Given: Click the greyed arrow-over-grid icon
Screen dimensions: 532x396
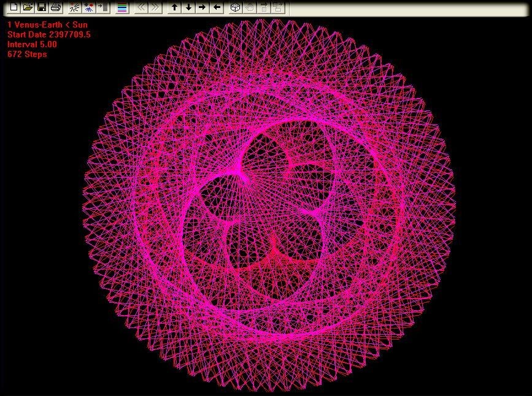Looking at the screenshot, I should click(x=264, y=7).
